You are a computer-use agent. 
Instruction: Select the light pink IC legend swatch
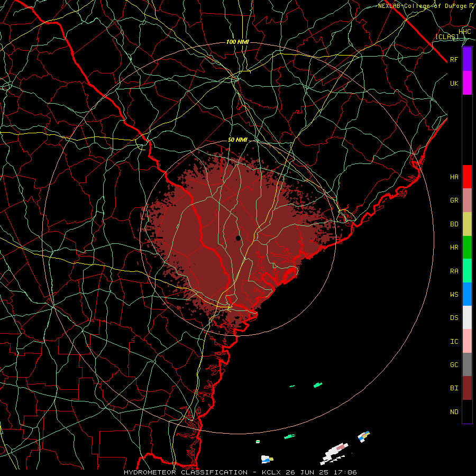coord(467,341)
